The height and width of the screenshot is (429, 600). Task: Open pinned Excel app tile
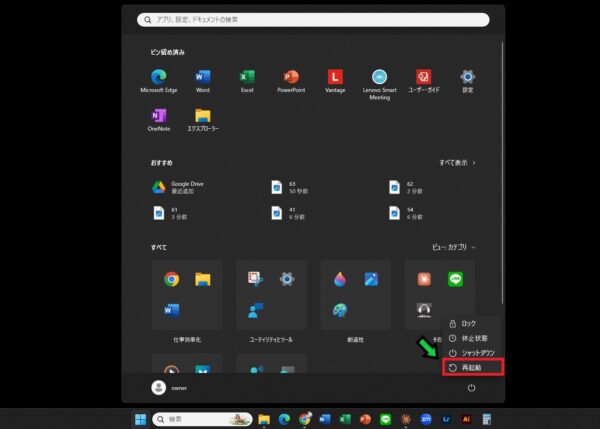coord(247,81)
